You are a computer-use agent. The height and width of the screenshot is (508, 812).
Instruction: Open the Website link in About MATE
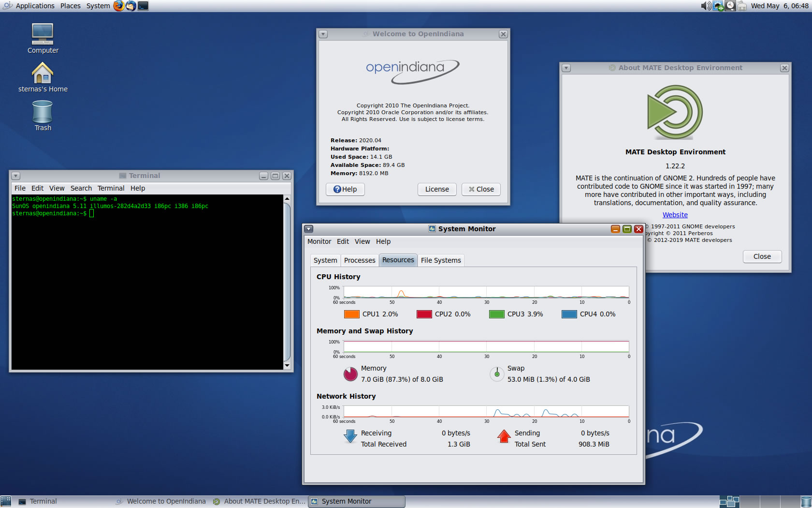pyautogui.click(x=675, y=215)
